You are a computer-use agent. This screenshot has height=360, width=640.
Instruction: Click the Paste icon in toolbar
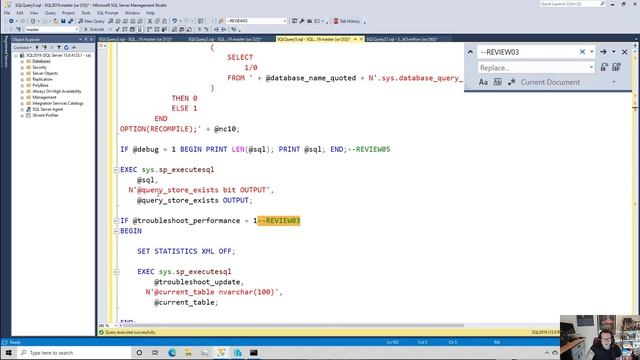click(x=164, y=21)
